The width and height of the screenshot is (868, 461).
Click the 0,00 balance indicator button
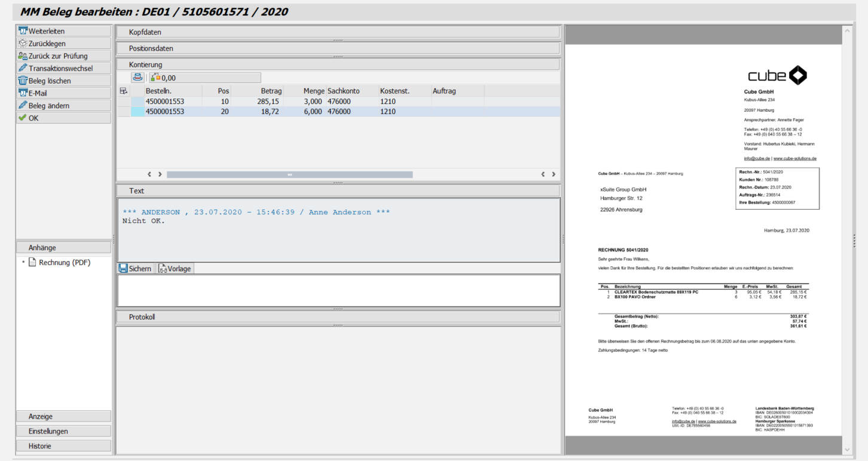(x=204, y=78)
